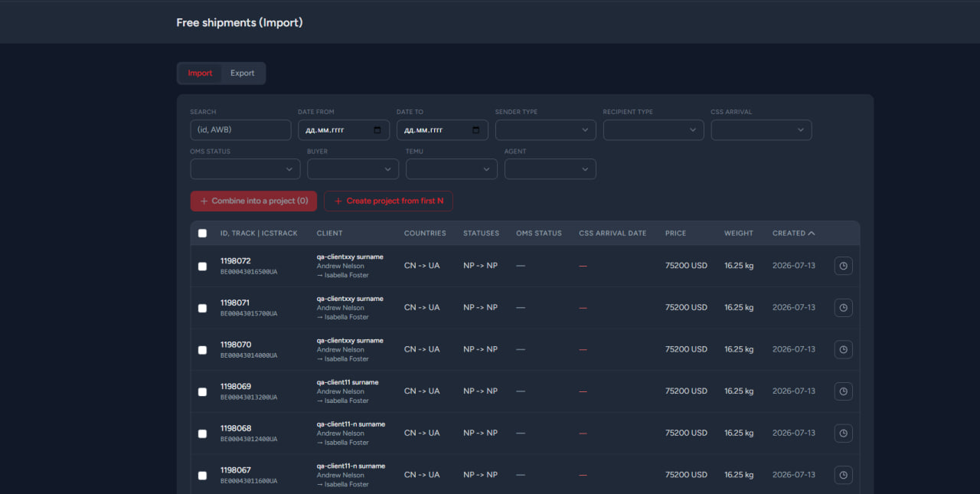The image size is (980, 494).
Task: Click client qa-client11-n surname in row 1198068
Action: coord(351,424)
